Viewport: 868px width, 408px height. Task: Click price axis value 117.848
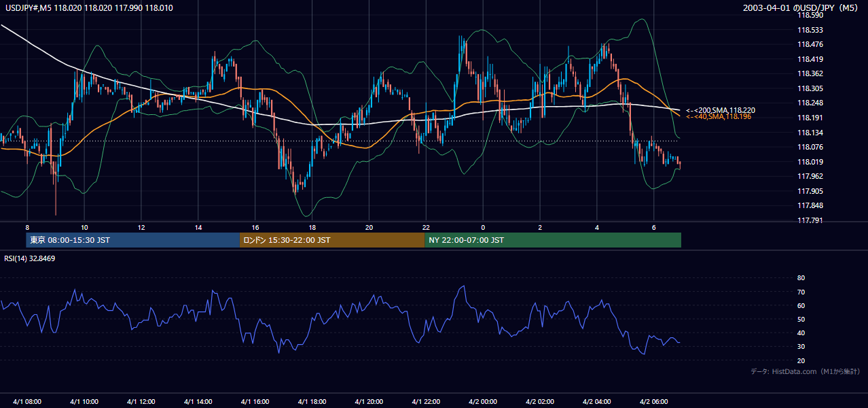[810, 205]
